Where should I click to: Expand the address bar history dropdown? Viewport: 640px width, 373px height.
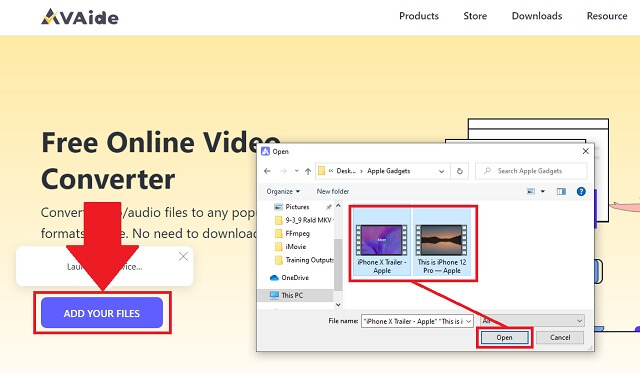tap(441, 171)
